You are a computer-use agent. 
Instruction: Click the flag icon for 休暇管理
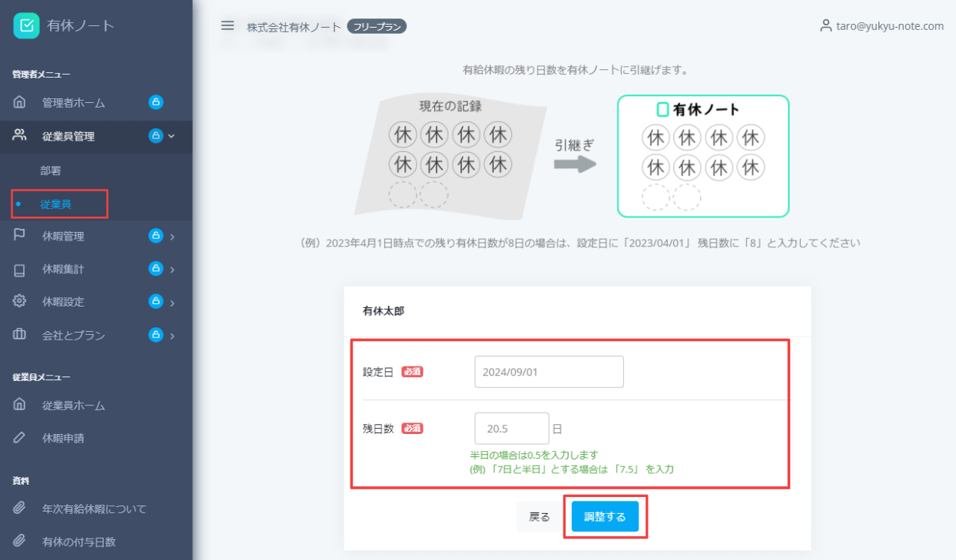[x=19, y=236]
